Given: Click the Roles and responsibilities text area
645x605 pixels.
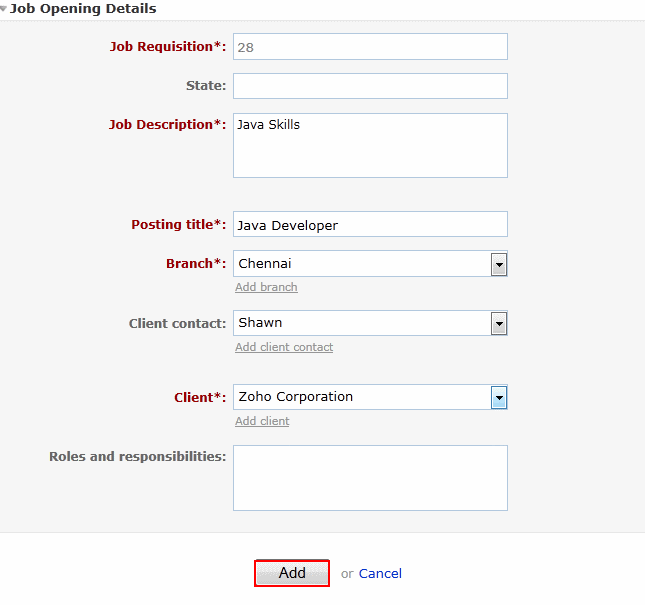Looking at the screenshot, I should 370,478.
